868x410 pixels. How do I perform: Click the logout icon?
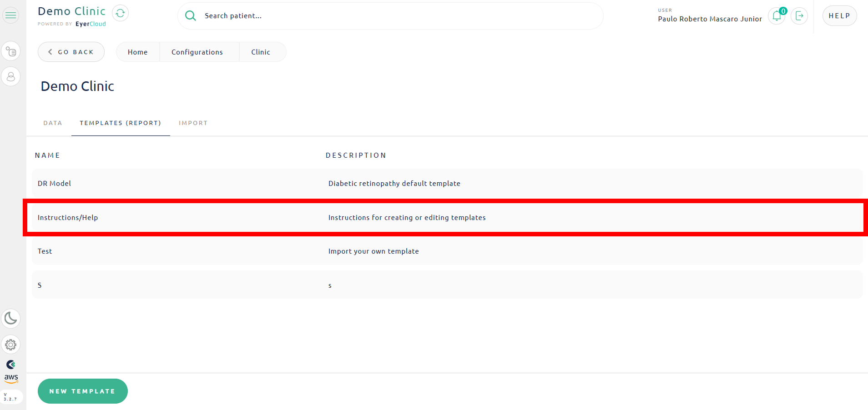coord(799,16)
